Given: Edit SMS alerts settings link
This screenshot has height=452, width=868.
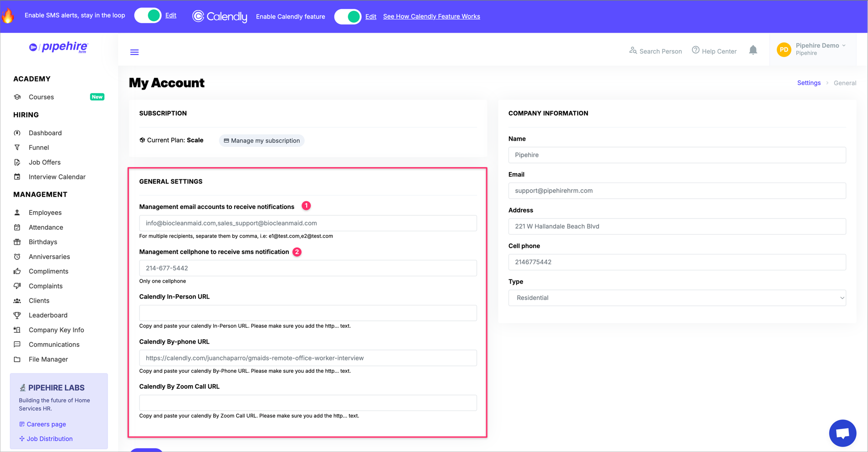Looking at the screenshot, I should pos(171,15).
